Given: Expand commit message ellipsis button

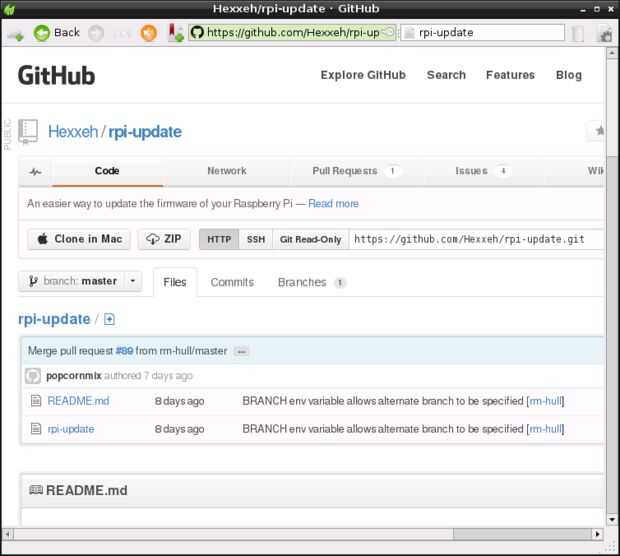Looking at the screenshot, I should click(x=241, y=352).
